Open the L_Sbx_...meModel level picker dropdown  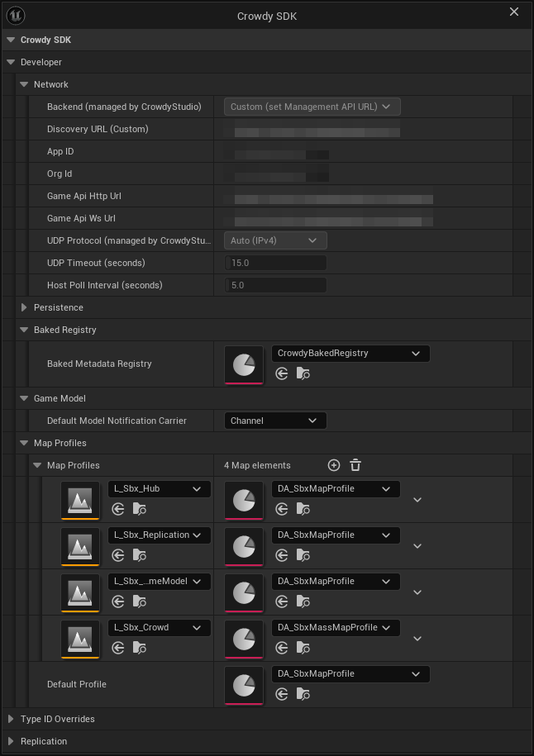pos(160,582)
